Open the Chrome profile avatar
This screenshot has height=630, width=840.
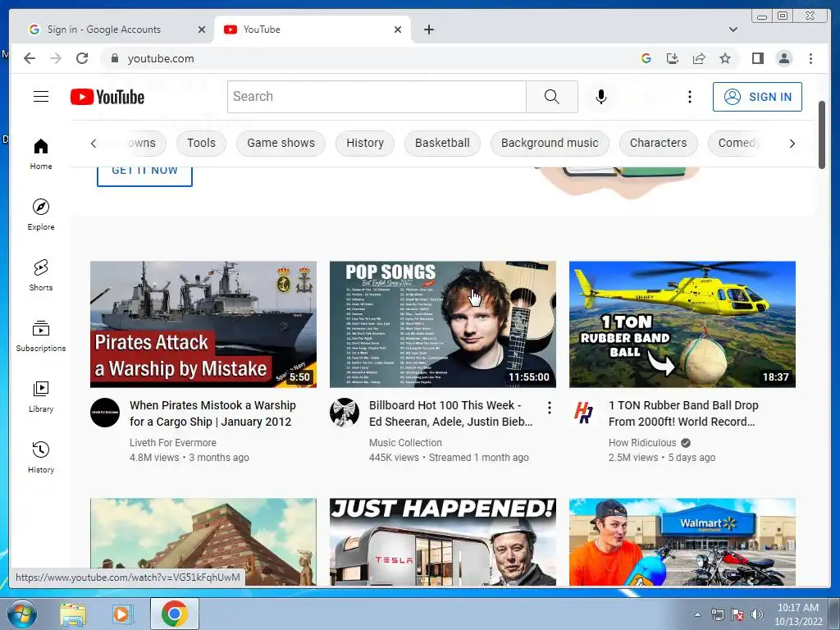pyautogui.click(x=783, y=58)
